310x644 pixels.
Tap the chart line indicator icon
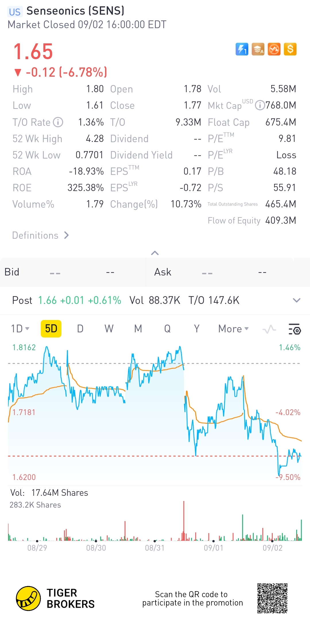(x=269, y=329)
